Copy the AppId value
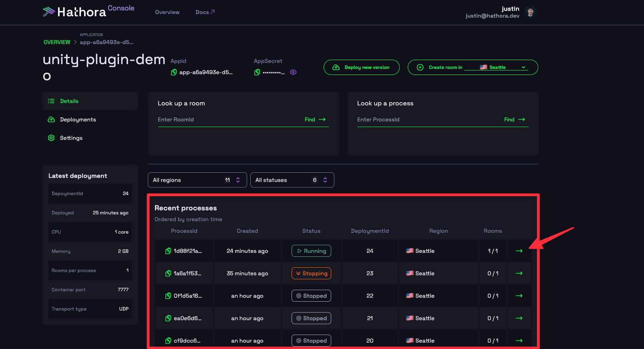This screenshot has width=644, height=349. pos(174,72)
